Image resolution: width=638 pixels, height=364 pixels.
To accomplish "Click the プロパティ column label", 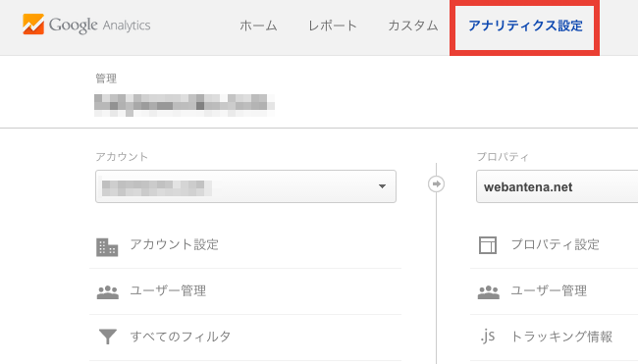I will (503, 157).
